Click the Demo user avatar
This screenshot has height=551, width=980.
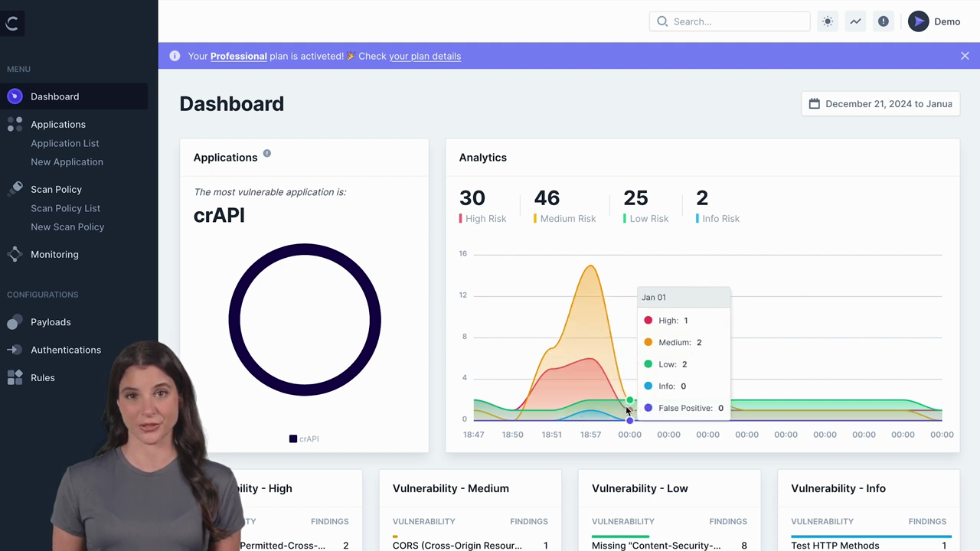918,21
